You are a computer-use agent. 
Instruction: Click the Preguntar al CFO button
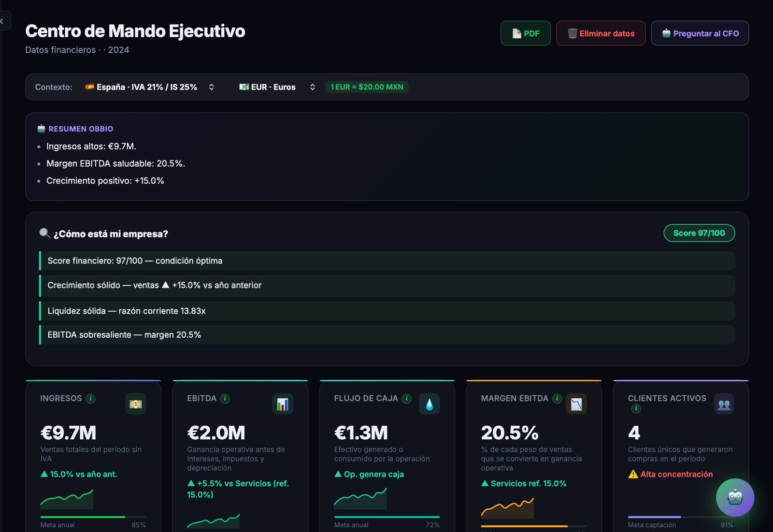point(700,33)
